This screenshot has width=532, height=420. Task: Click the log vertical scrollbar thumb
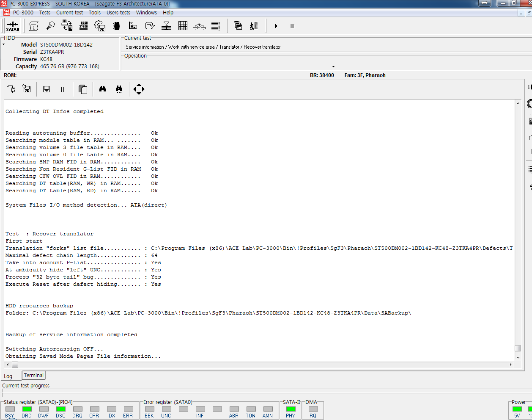518,348
